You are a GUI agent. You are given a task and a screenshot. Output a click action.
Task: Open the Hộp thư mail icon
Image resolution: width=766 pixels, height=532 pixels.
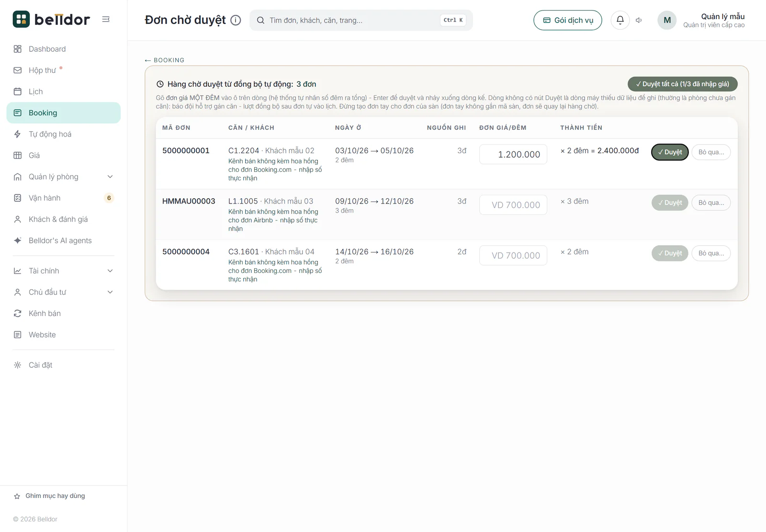[x=18, y=70]
